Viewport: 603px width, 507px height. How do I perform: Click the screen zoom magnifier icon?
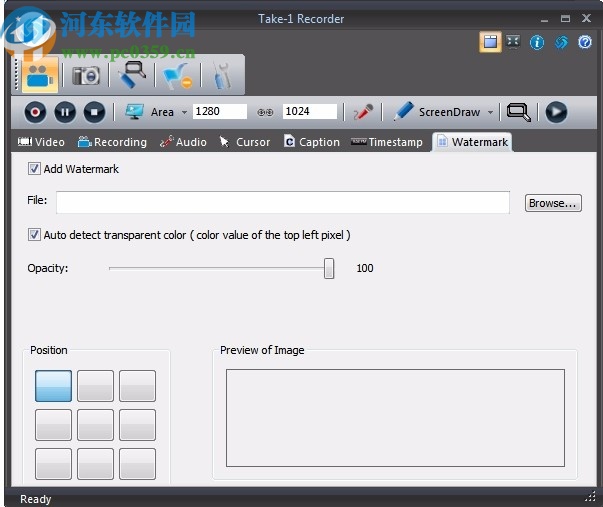tap(518, 112)
